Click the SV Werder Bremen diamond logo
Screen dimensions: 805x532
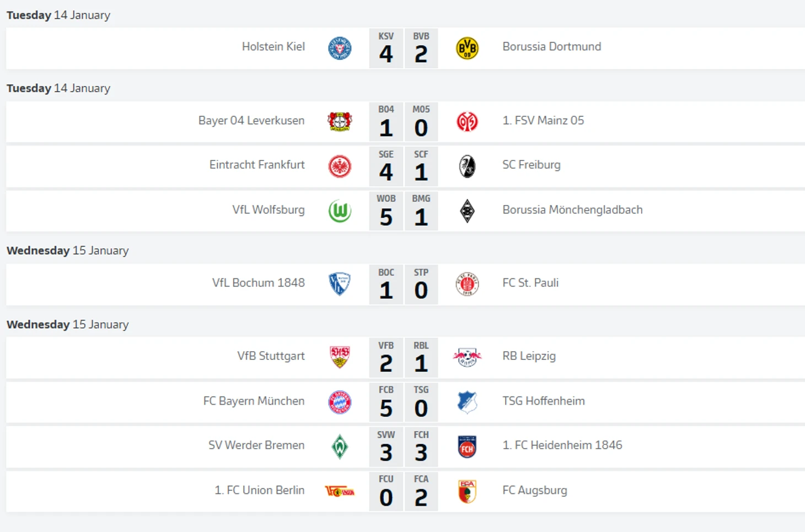340,447
